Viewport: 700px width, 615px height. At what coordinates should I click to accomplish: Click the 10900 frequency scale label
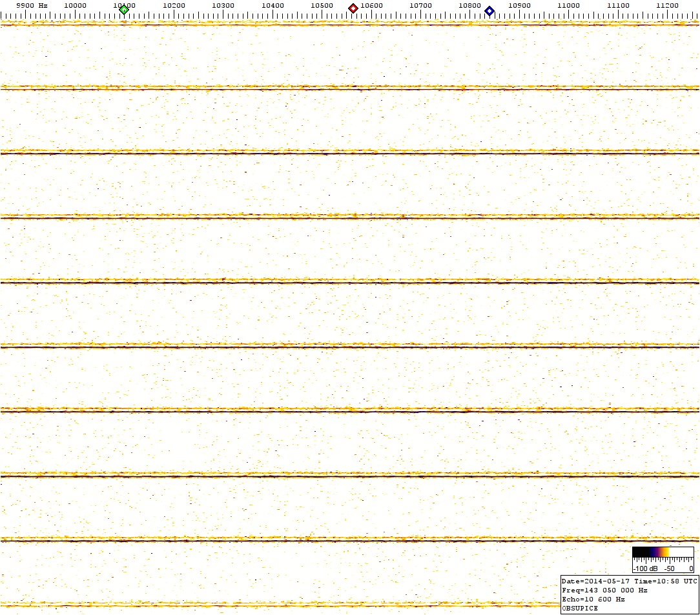point(519,5)
